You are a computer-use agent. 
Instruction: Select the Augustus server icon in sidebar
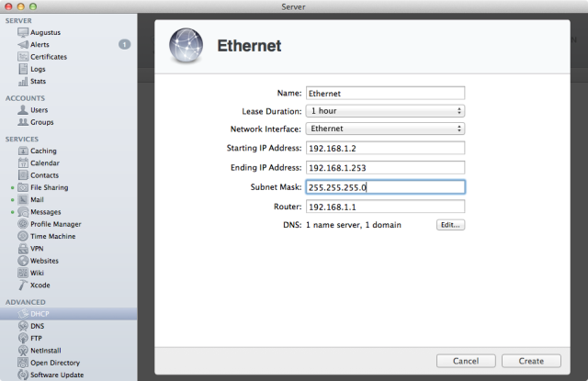[x=23, y=33]
